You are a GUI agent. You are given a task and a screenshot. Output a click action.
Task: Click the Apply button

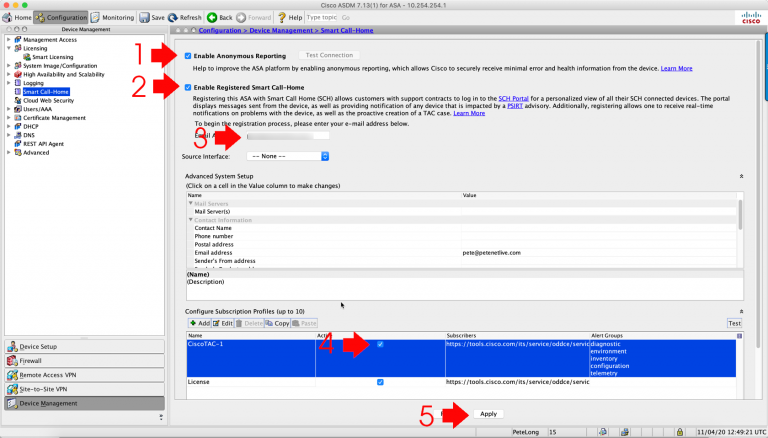pos(488,414)
